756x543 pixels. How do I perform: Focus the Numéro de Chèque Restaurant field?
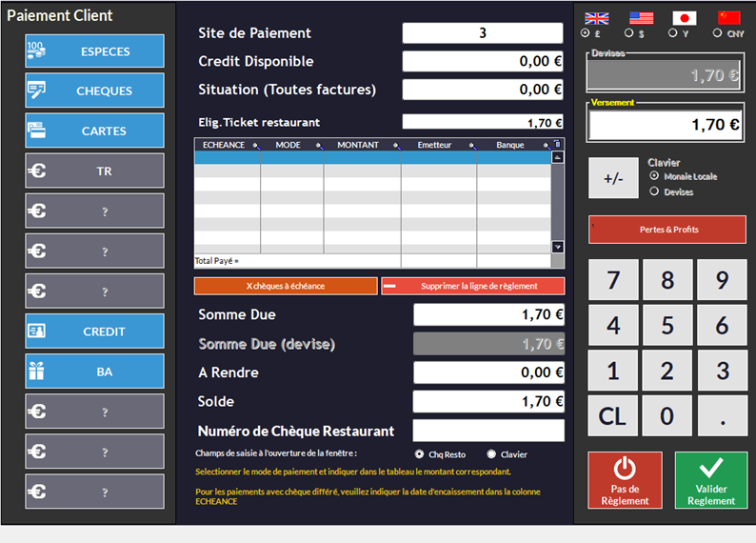click(x=488, y=431)
